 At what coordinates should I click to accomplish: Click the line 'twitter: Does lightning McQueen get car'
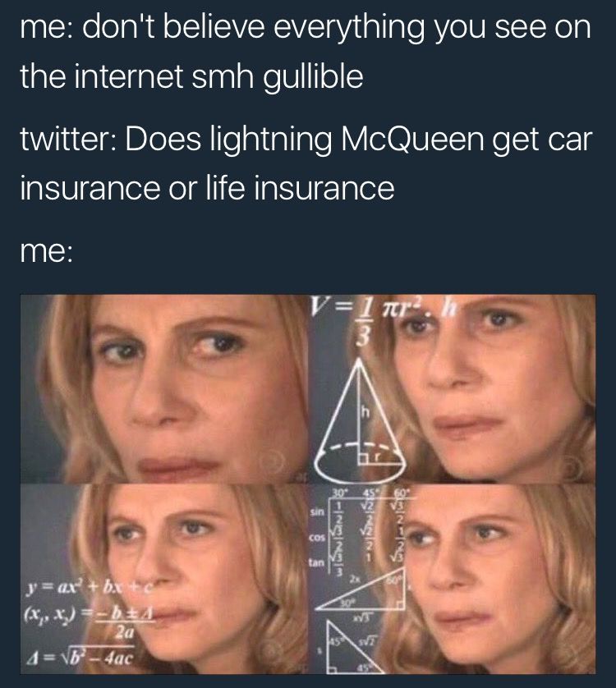[x=306, y=140]
